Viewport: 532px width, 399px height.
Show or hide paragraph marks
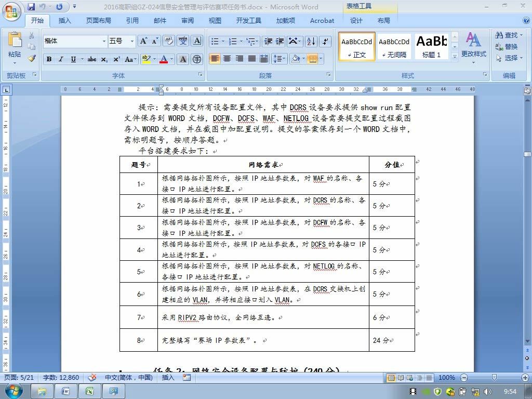point(325,42)
